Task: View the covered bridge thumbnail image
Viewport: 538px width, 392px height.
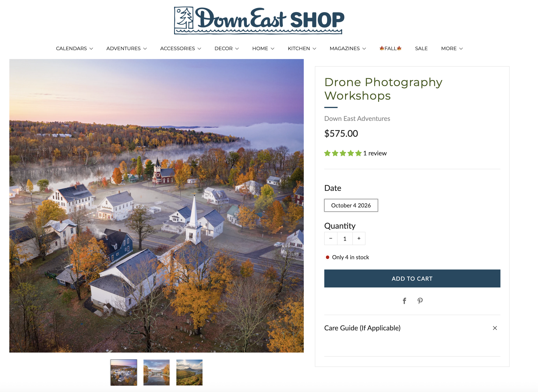Action: click(156, 373)
